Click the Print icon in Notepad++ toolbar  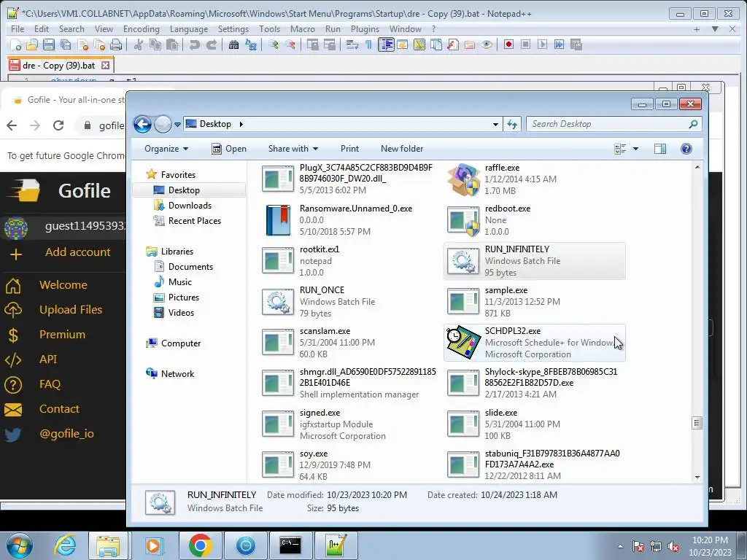pyautogui.click(x=116, y=44)
